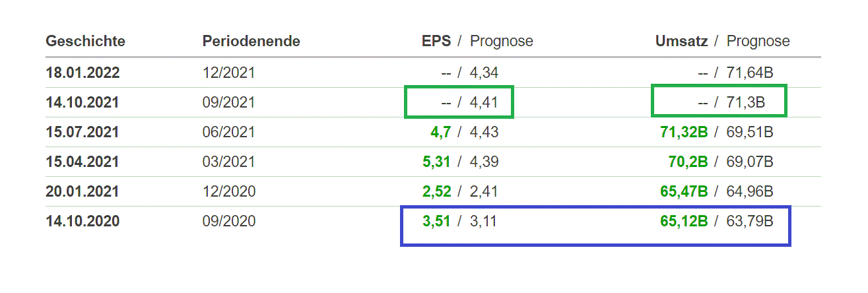Click the Geschichte column header
The width and height of the screenshot is (868, 293).
pos(85,42)
